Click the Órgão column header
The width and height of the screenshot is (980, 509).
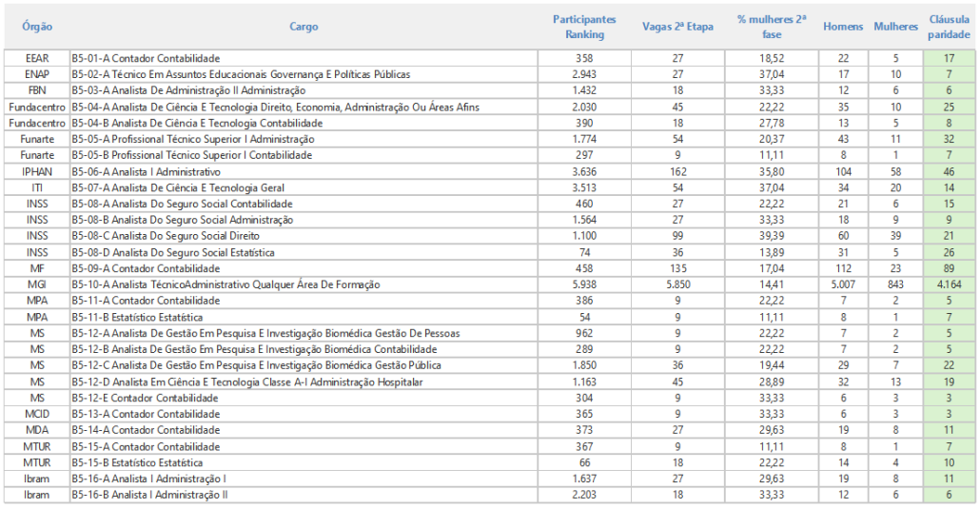pyautogui.click(x=36, y=28)
